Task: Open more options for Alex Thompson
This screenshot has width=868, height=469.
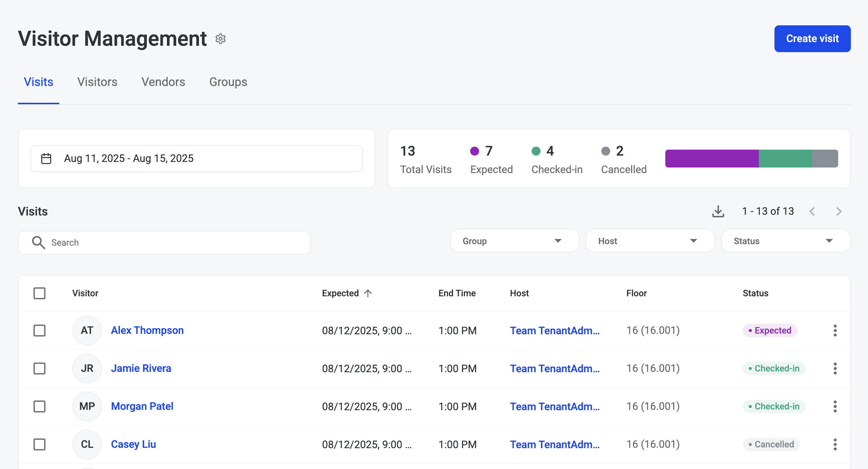Action: click(x=835, y=331)
